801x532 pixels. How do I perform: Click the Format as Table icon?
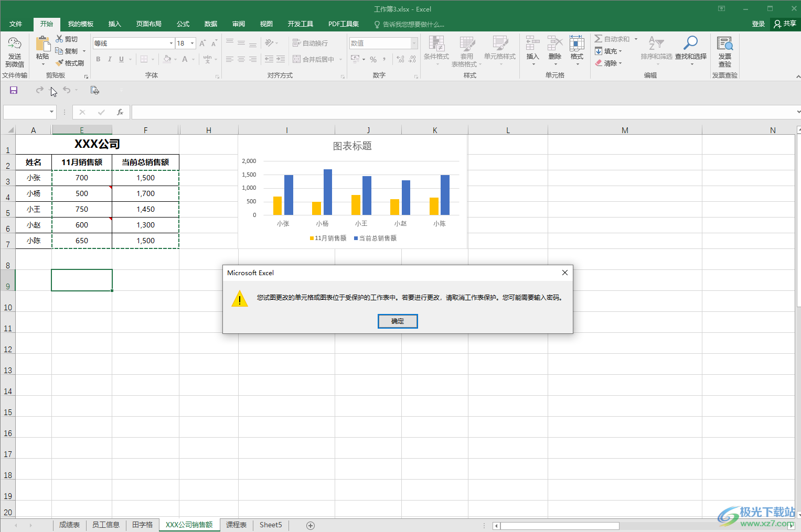coord(467,44)
